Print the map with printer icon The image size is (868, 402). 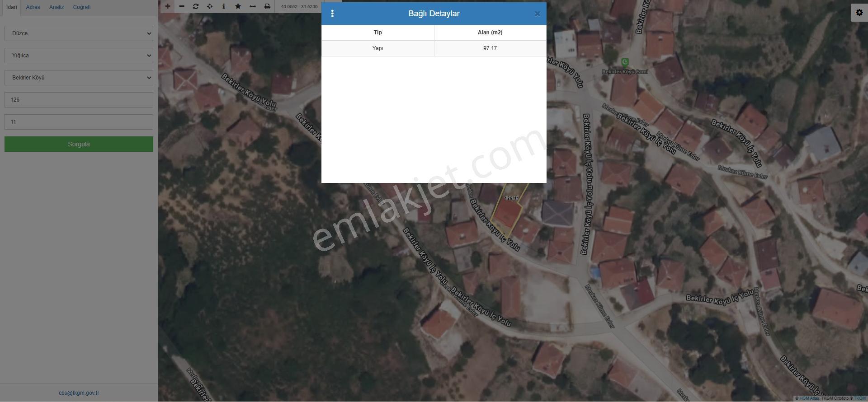267,6
